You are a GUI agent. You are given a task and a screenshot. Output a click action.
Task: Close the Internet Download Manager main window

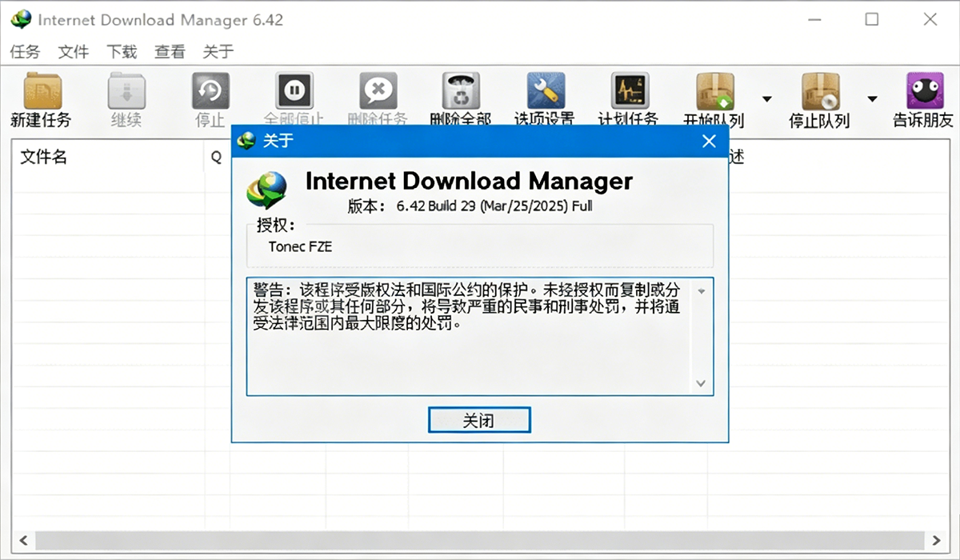point(930,19)
